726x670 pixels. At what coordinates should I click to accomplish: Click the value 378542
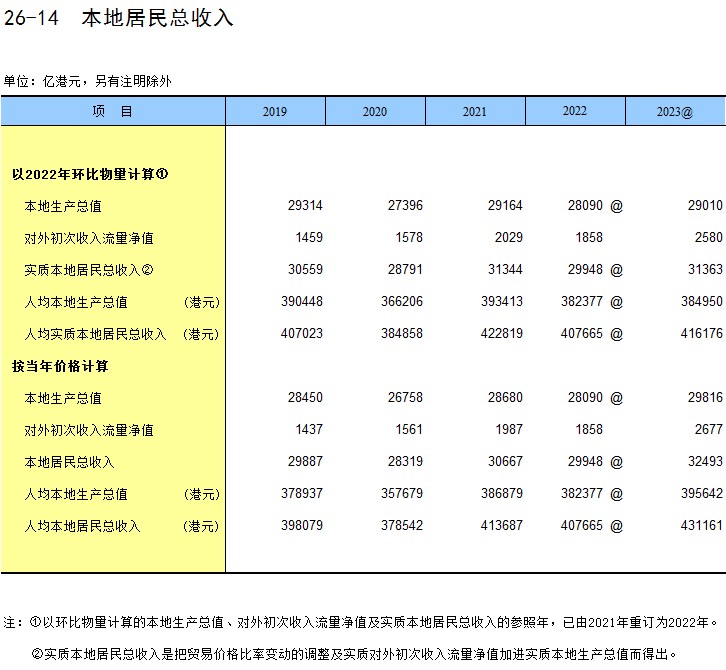click(x=402, y=526)
